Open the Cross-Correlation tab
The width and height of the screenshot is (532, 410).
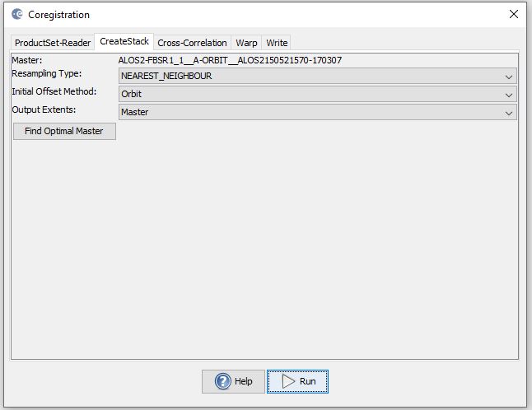(x=192, y=43)
